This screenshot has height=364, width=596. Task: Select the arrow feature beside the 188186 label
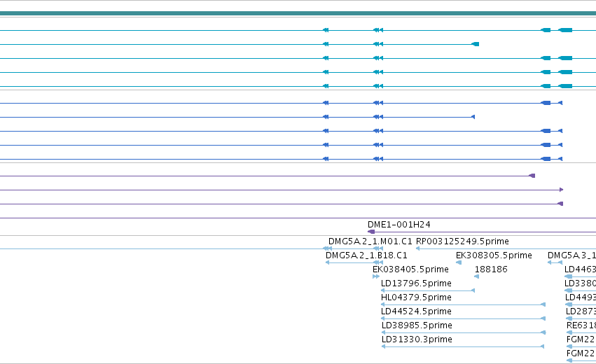tap(477, 276)
